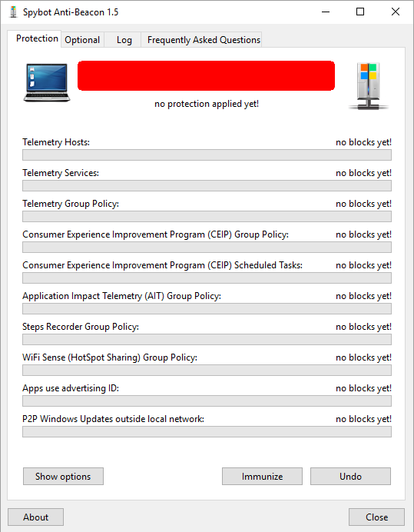
Task: Click the CEIP Group Policy progress bar
Action: pos(207,248)
